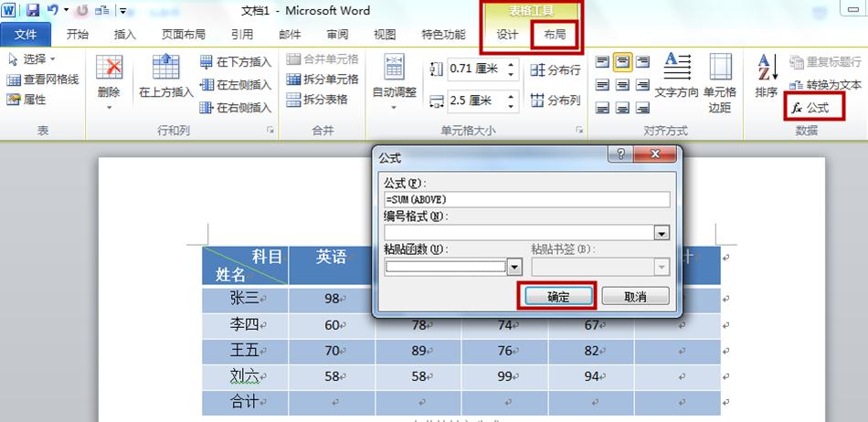868x422 pixels.
Task: Click 拆分单元格 split cells
Action: pyautogui.click(x=323, y=79)
